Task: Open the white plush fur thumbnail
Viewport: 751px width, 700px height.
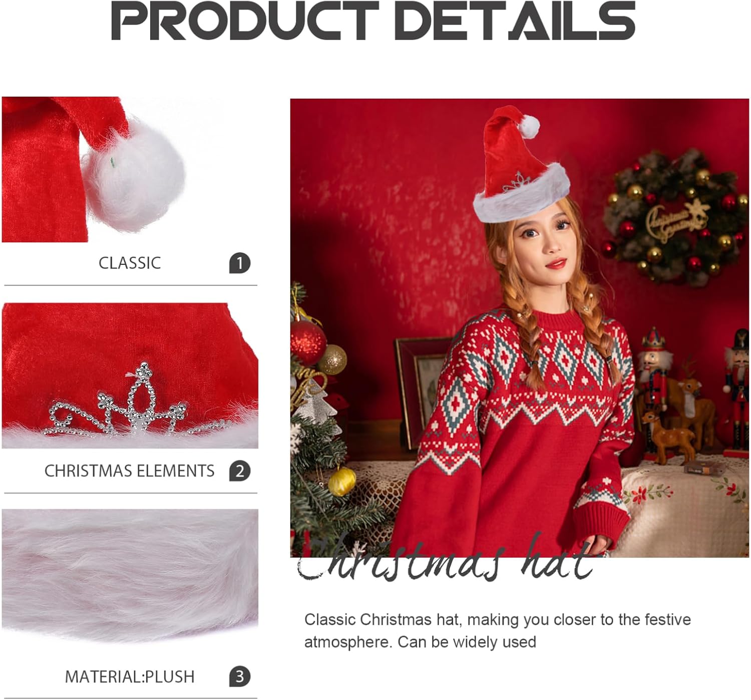Action: click(130, 575)
